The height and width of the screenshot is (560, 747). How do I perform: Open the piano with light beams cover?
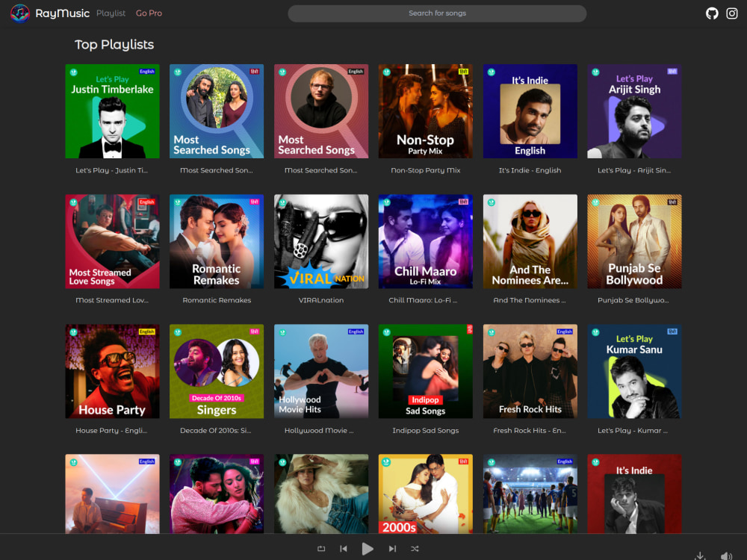tap(113, 494)
